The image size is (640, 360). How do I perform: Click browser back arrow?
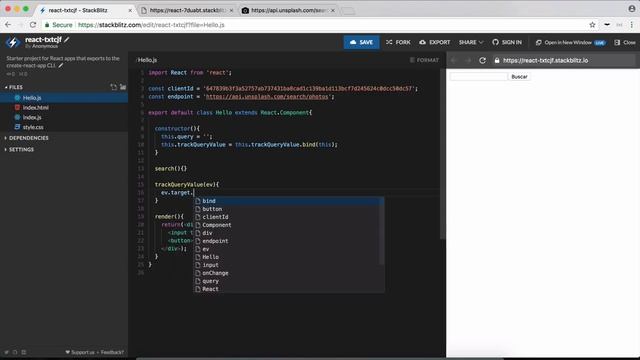(8, 25)
